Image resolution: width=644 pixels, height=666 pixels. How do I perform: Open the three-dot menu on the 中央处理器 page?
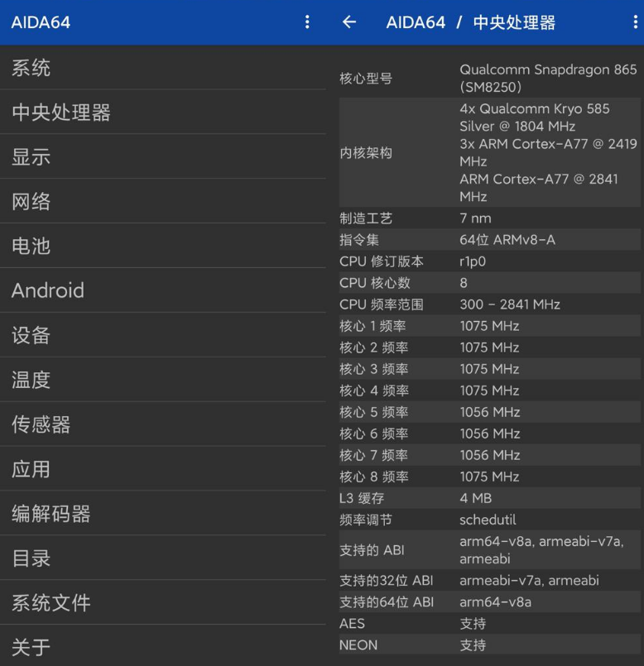click(x=635, y=22)
